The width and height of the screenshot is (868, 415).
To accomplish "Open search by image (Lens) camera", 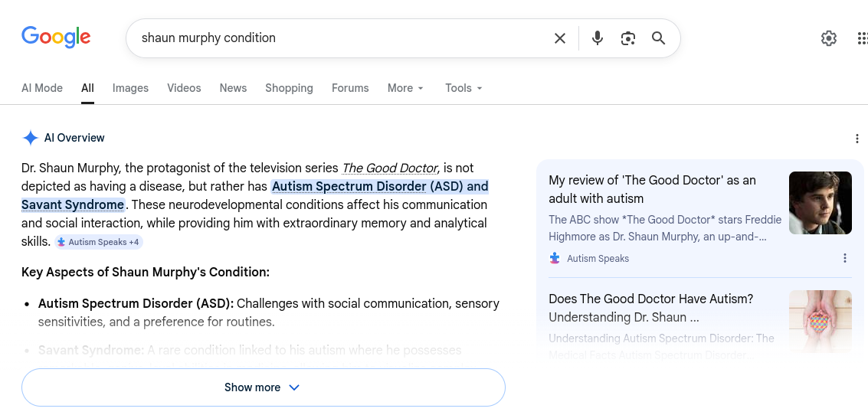I will coord(628,38).
